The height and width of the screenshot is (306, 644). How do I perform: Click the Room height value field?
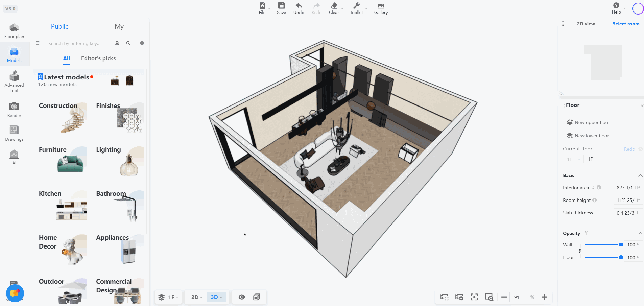coord(628,200)
